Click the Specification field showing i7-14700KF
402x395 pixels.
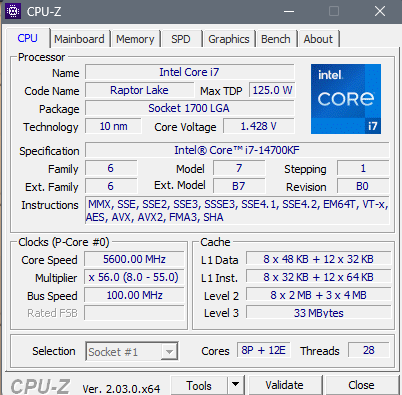(237, 150)
